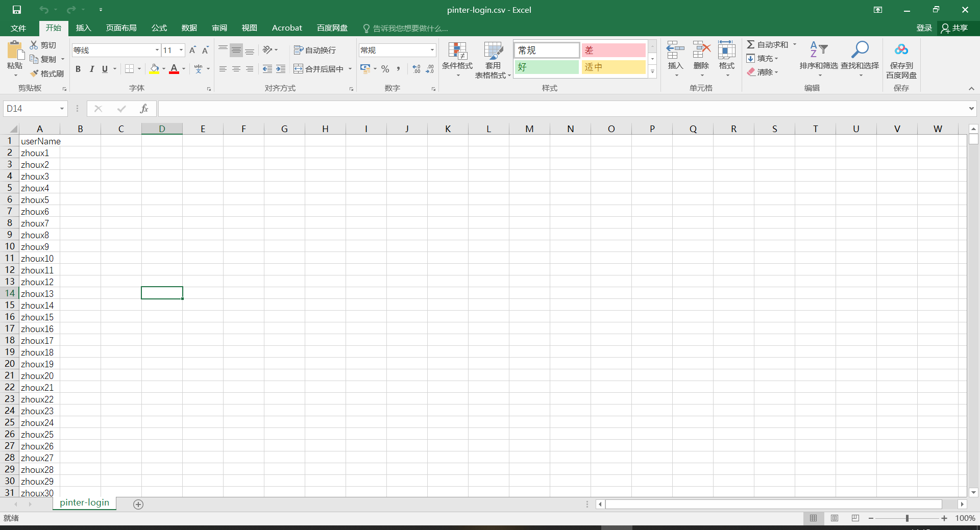Toggle top vertical alignment
Image resolution: width=980 pixels, height=530 pixels.
pyautogui.click(x=223, y=50)
